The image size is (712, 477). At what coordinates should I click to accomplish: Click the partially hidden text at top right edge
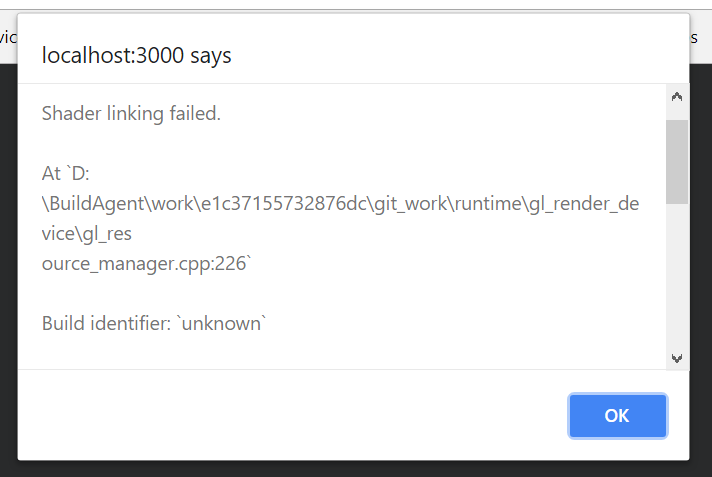click(x=694, y=37)
